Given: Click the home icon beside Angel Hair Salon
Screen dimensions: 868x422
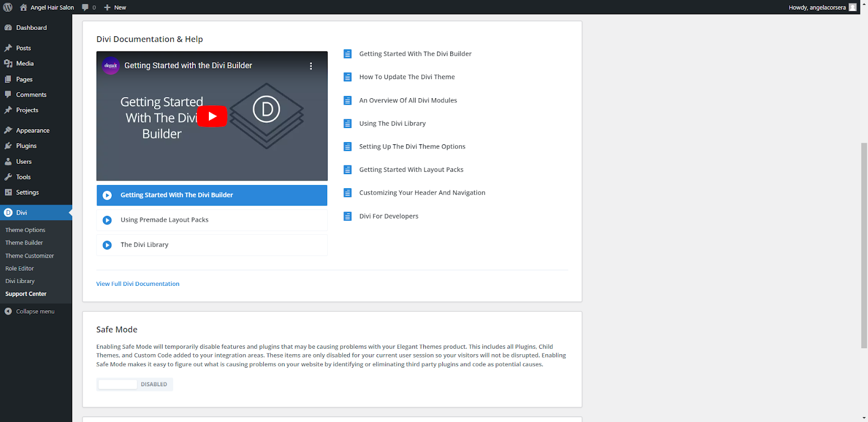Looking at the screenshot, I should (x=23, y=7).
